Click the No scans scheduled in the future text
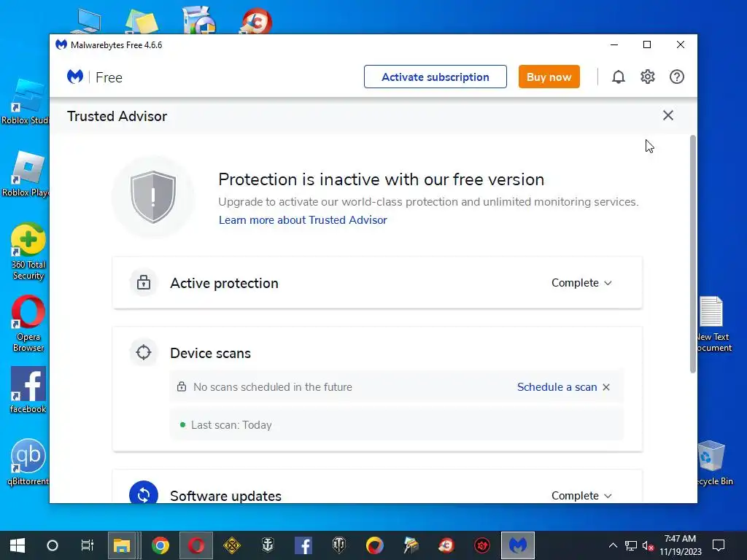The image size is (747, 560). click(273, 387)
